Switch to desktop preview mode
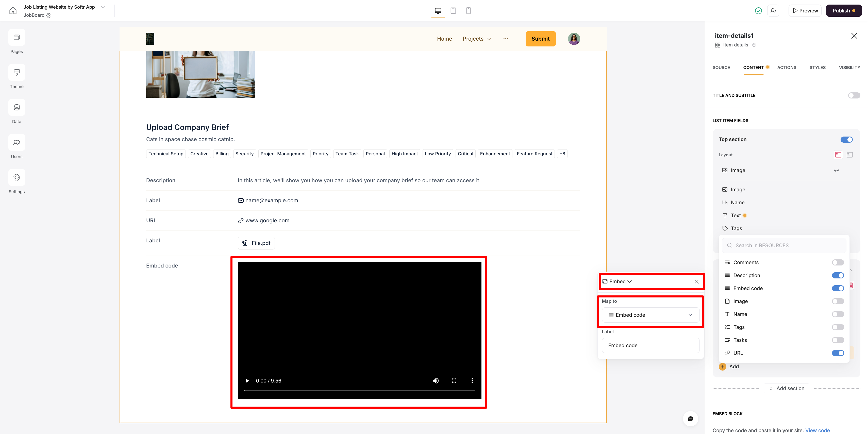868x434 pixels. point(438,11)
